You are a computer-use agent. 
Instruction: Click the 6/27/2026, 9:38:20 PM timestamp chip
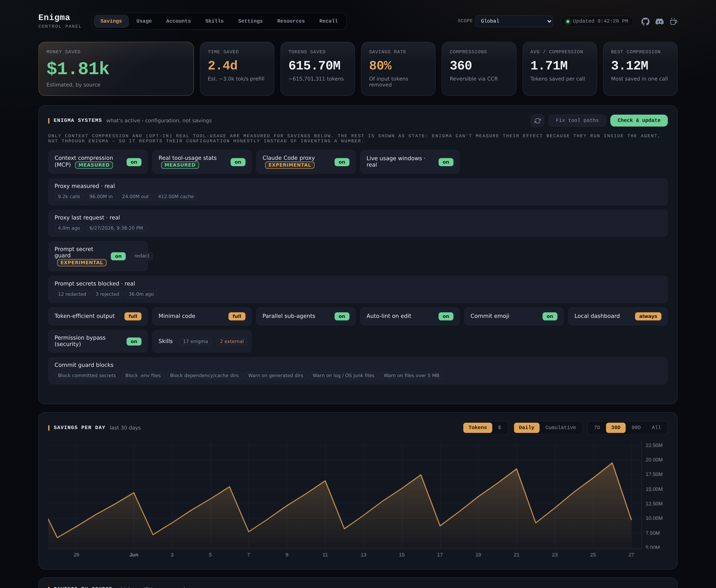coord(116,228)
